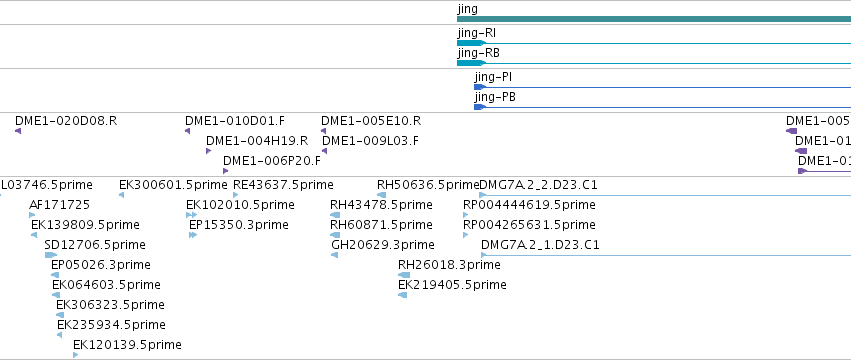
Task: Open the GH20629.3prime label
Action: click(383, 245)
